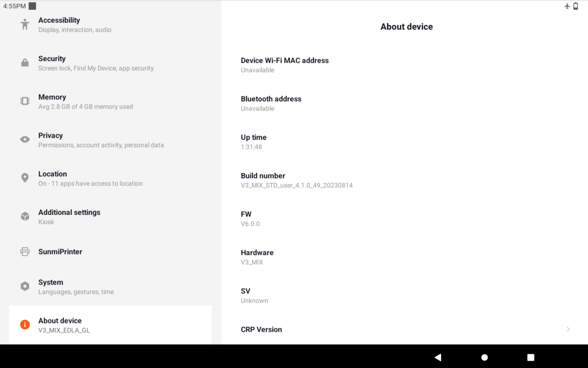Click the Privacy eye icon
This screenshot has width=588, height=368.
point(25,139)
